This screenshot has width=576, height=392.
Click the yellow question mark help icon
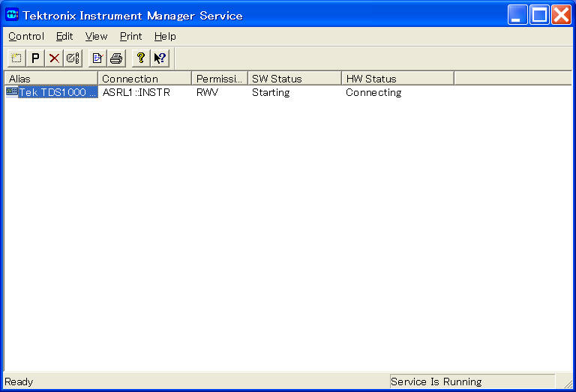pos(140,58)
